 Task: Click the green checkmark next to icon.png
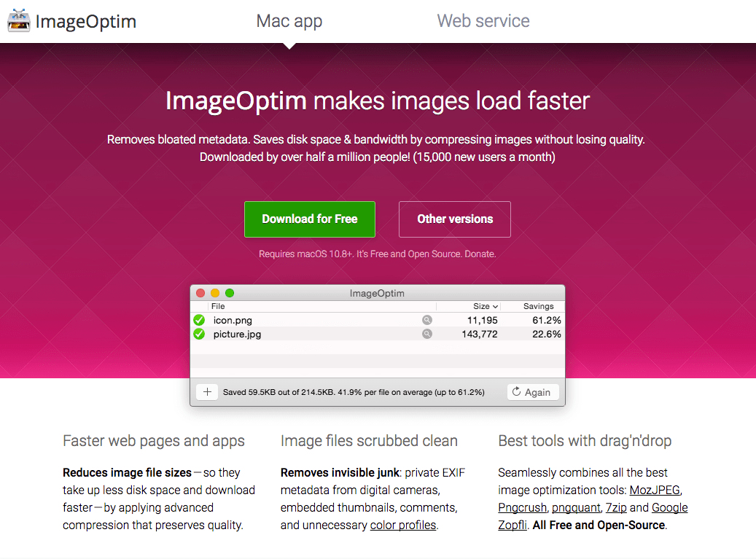point(199,320)
